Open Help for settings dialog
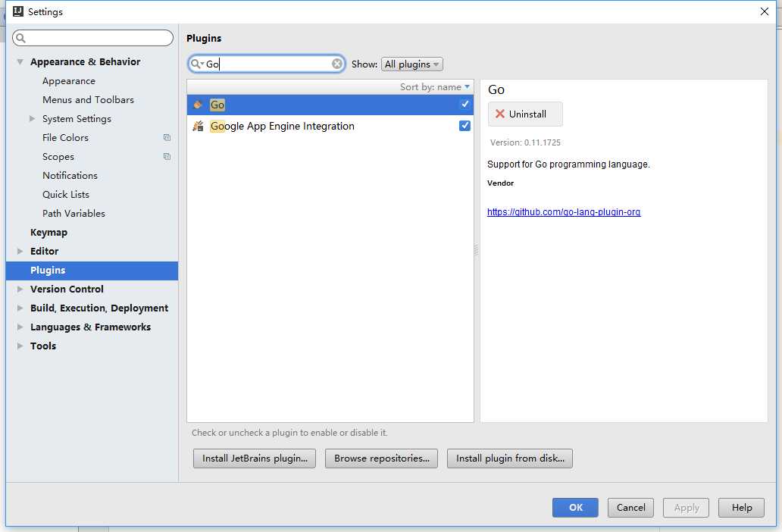The height and width of the screenshot is (532, 782). [742, 508]
